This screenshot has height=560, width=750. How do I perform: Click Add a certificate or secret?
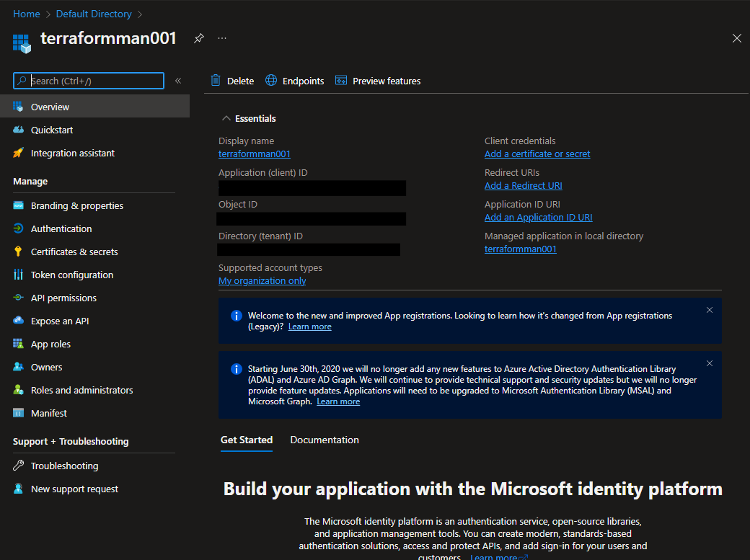[537, 154]
